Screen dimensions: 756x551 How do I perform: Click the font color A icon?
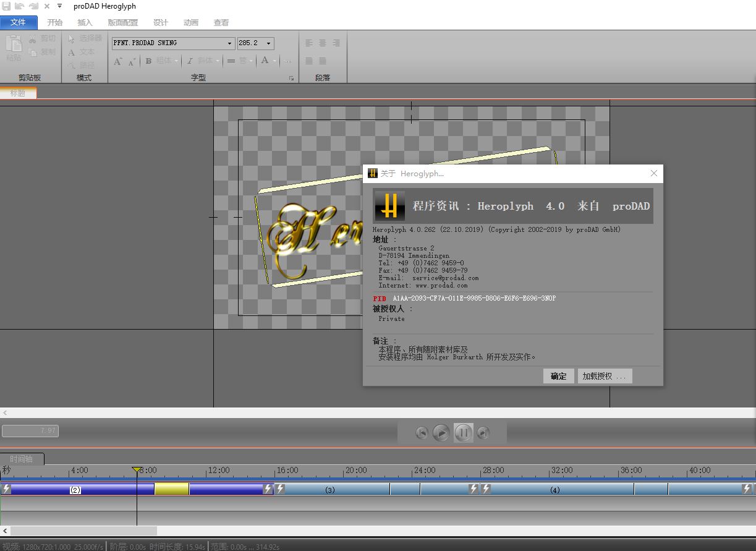coord(265,61)
